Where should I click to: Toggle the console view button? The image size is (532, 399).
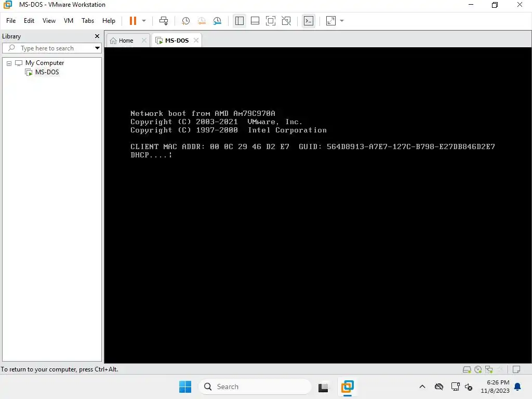pos(309,21)
